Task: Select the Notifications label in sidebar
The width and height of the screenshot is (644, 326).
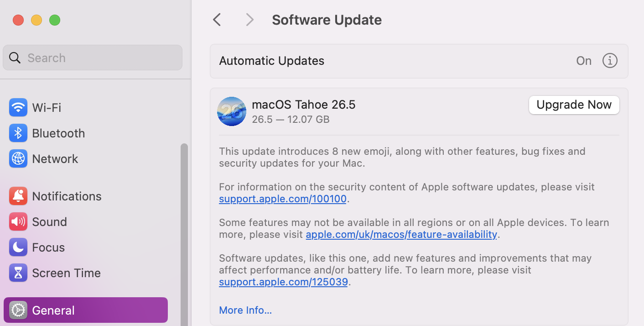Action: [67, 196]
